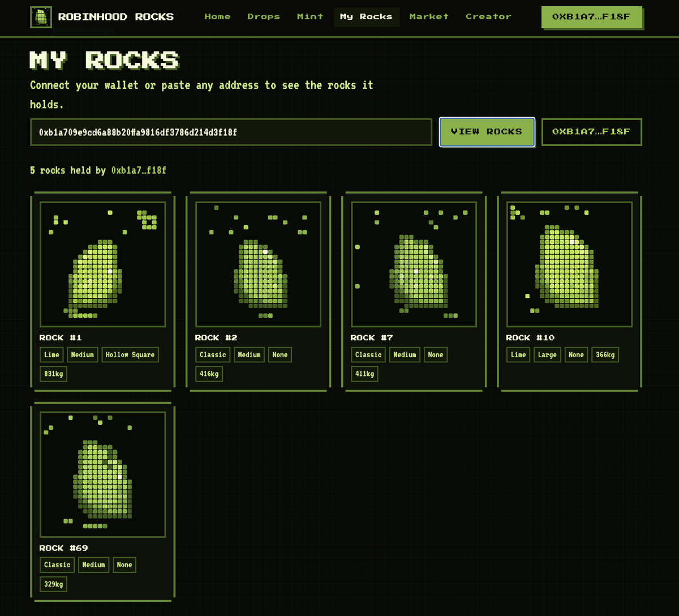Click the Lime tag on Rock #10

[518, 355]
